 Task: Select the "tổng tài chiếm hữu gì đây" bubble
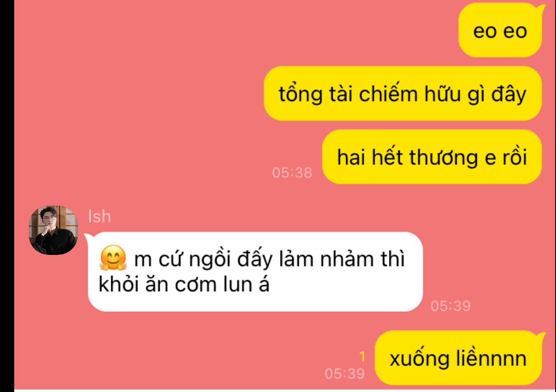click(x=403, y=94)
